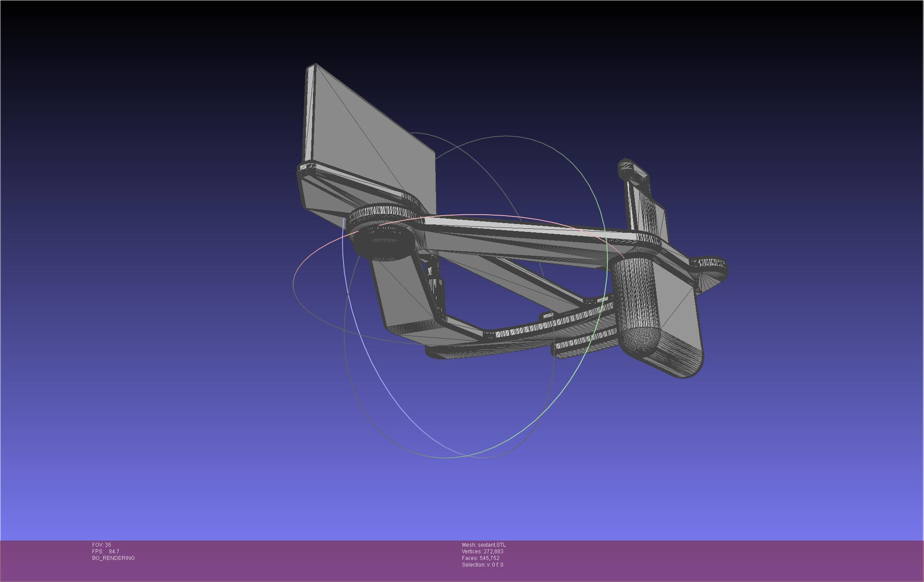Click the Mesh: sextant.STL label
The image size is (924, 582).
(484, 545)
